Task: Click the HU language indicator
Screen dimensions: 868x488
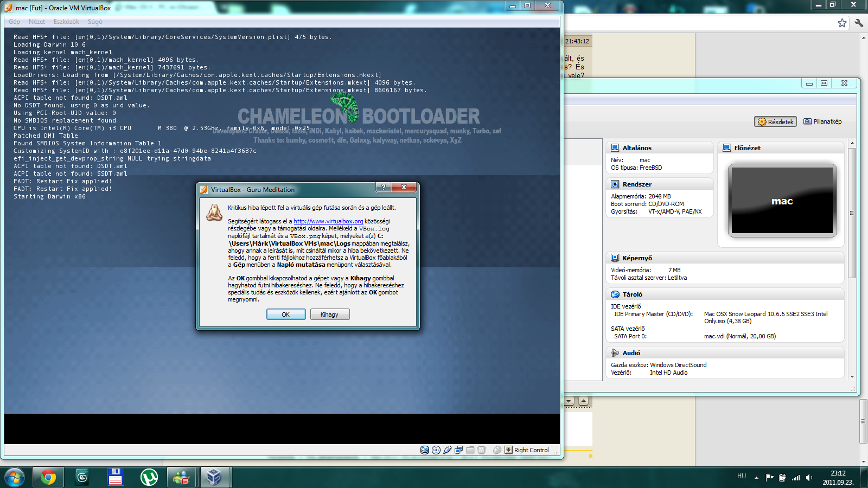Action: [742, 476]
